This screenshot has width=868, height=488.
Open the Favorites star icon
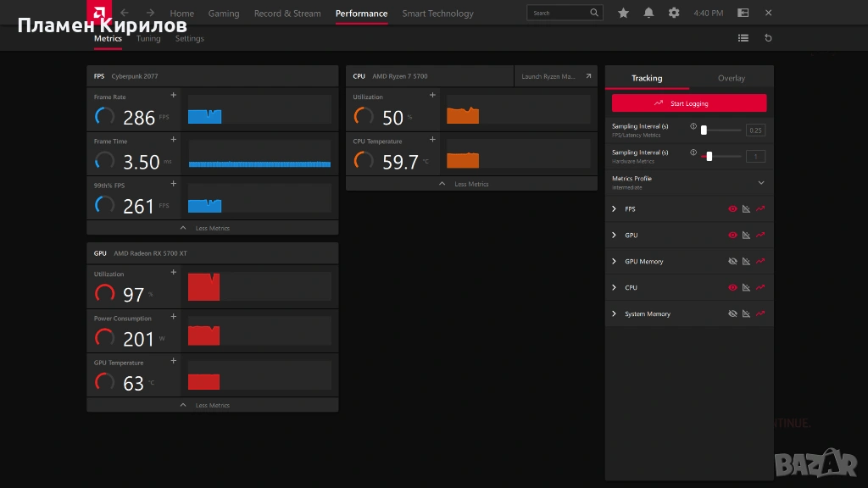tap(624, 13)
